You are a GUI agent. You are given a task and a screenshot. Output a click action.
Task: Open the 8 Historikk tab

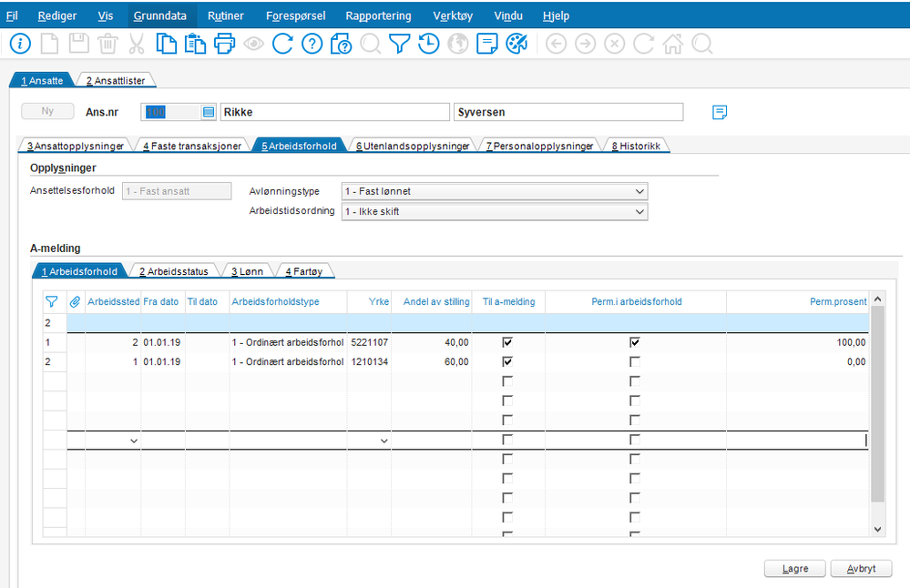[636, 147]
